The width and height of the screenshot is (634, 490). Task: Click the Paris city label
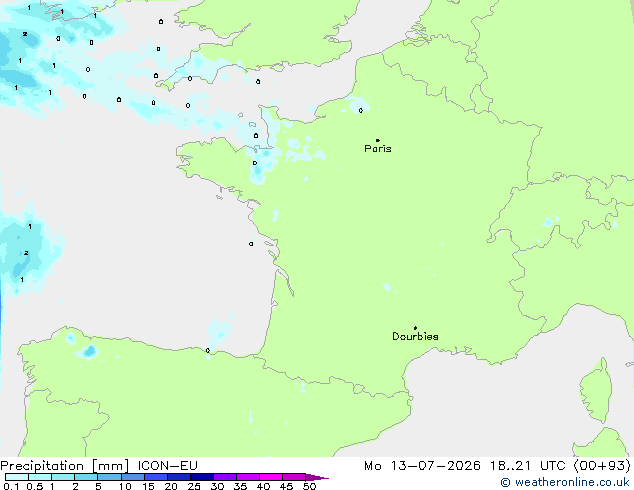(x=378, y=148)
